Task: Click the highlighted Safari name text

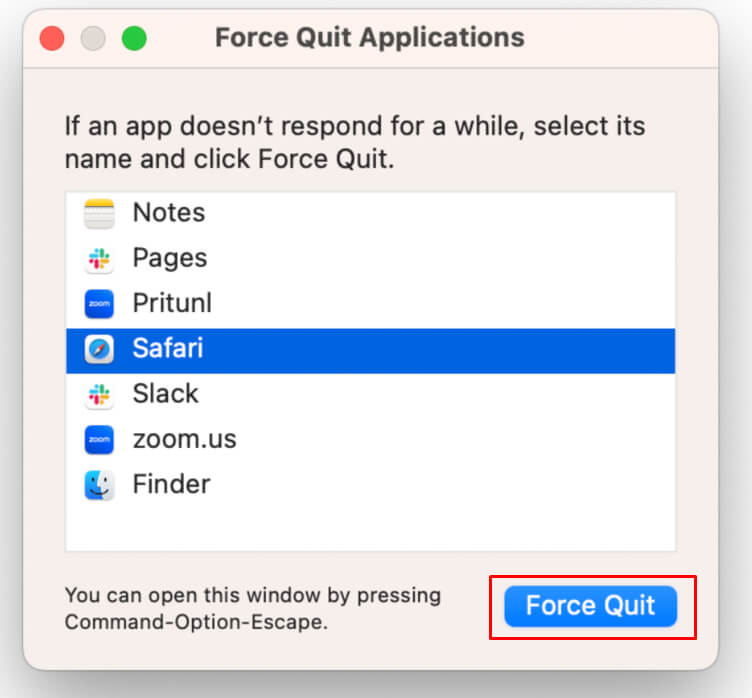Action: point(168,349)
